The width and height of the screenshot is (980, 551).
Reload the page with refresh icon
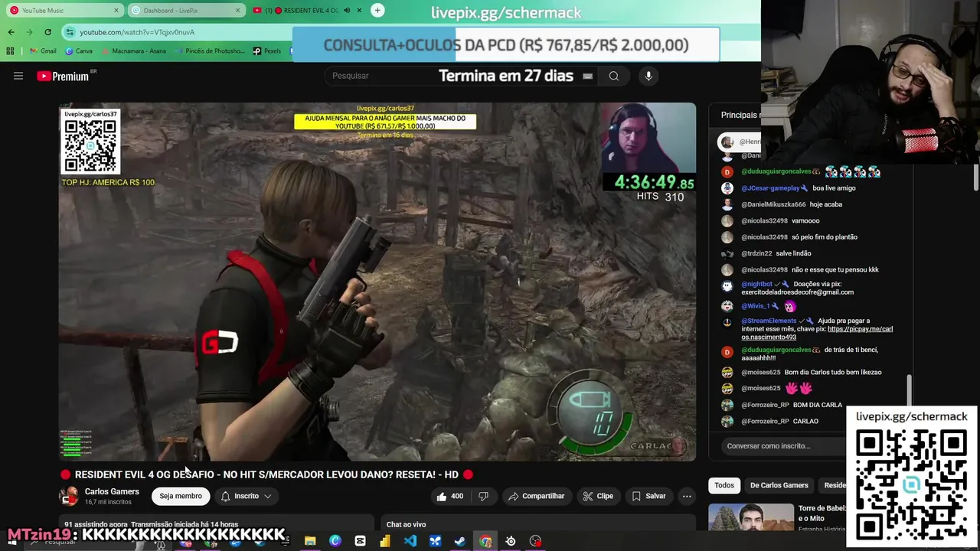pyautogui.click(x=47, y=32)
